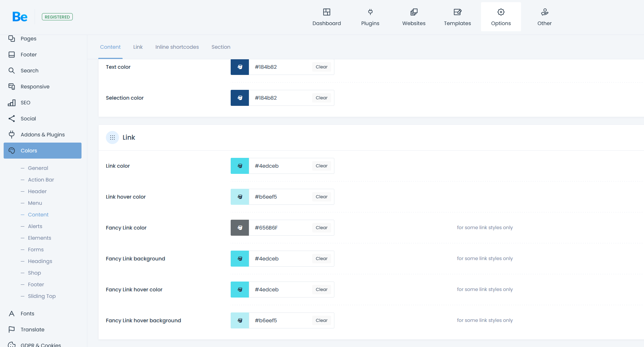Open Headings color settings
The width and height of the screenshot is (644, 347).
(40, 261)
